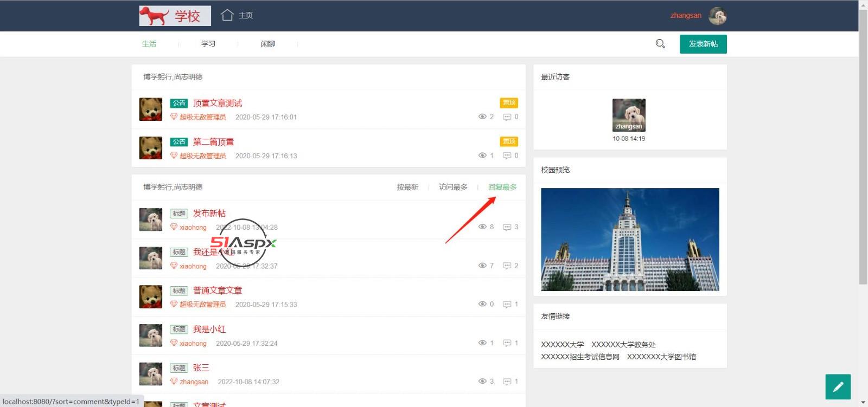Switch to the 生活 category tab

coord(149,44)
